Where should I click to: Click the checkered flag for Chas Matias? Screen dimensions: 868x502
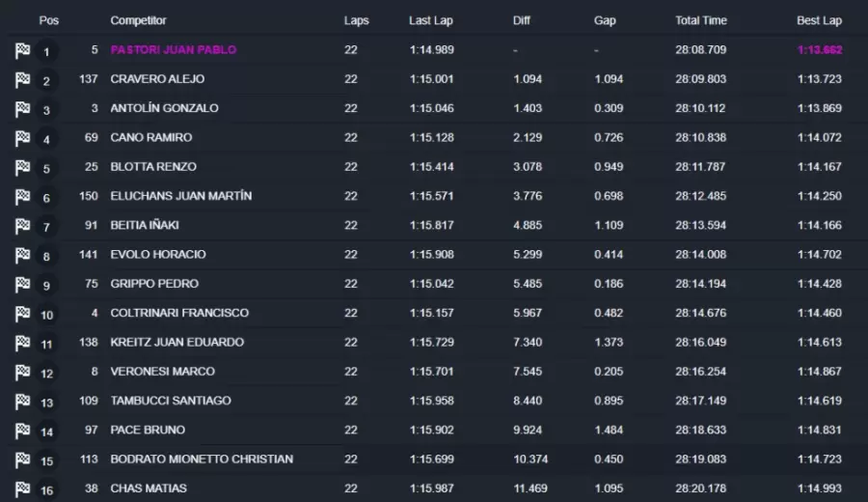pos(22,489)
